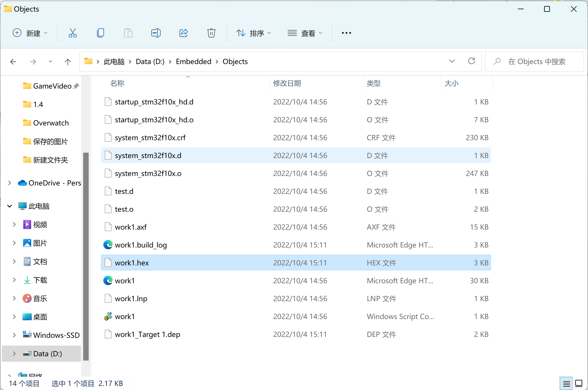Select the test.o file

(296, 209)
